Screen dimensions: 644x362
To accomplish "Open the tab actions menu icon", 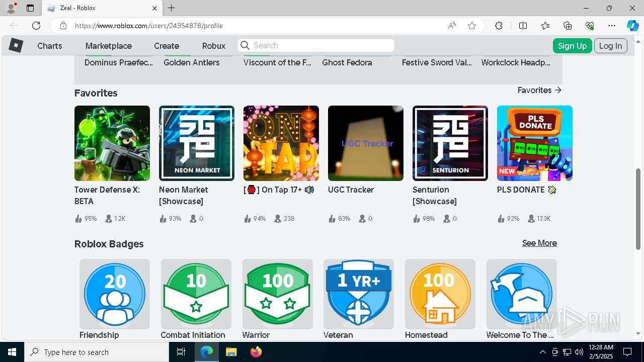I will click(30, 8).
